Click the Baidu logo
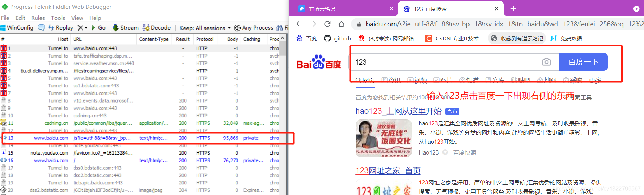This screenshot has height=195, width=644. (x=319, y=62)
